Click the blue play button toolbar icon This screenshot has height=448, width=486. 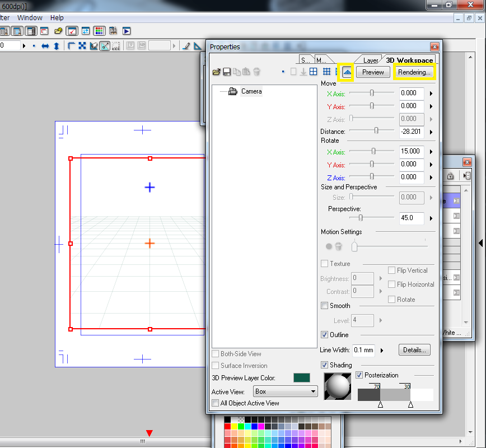pos(127,31)
